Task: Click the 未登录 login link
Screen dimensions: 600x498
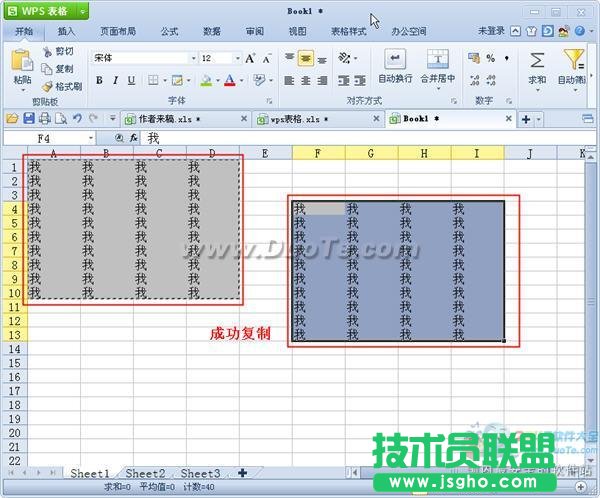Action: [x=492, y=31]
